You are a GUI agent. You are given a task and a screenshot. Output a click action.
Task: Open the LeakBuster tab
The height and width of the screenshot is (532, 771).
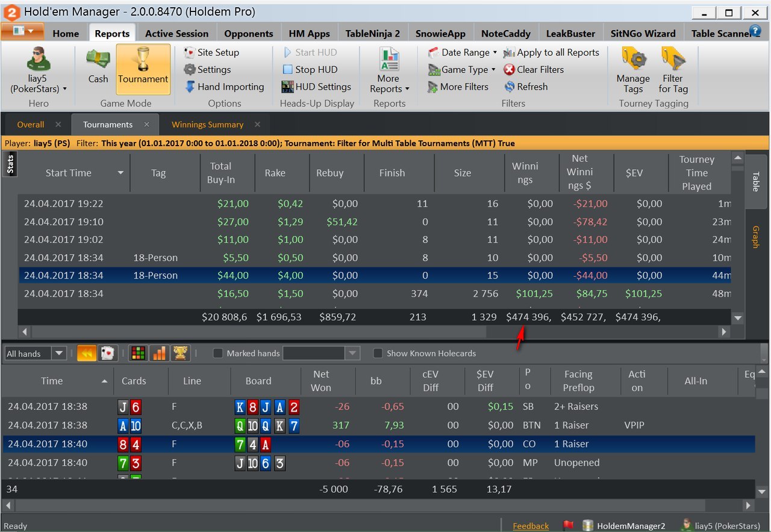(570, 34)
